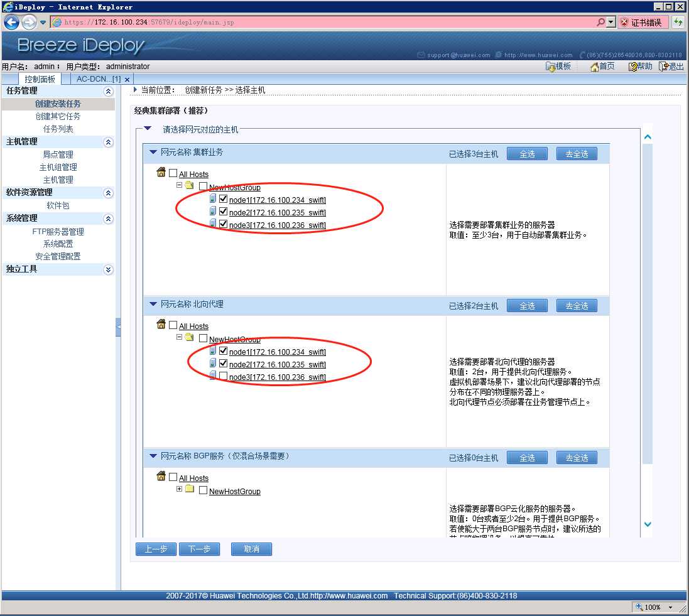The width and height of the screenshot is (689, 616).
Task: Collapse the 任务管理 sidebar section
Action: click(108, 92)
